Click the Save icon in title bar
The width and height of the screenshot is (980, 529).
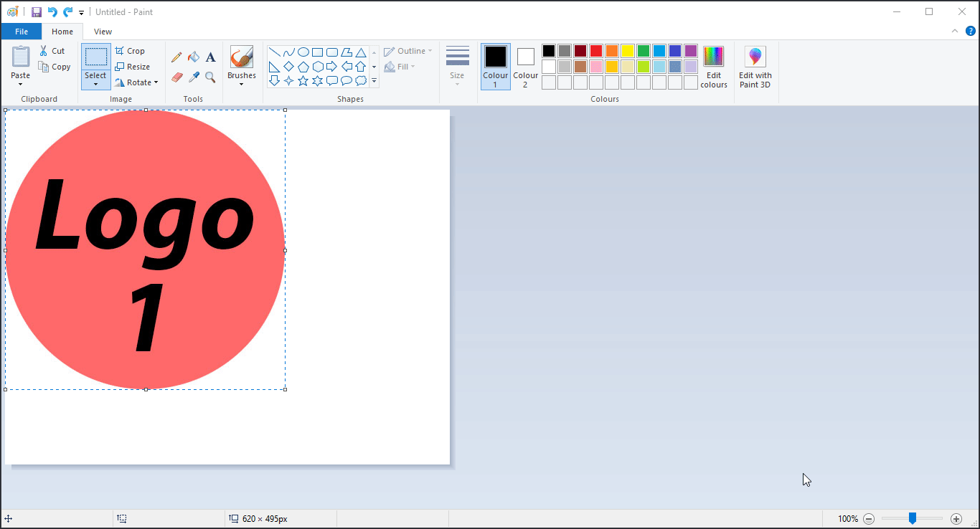pos(37,12)
